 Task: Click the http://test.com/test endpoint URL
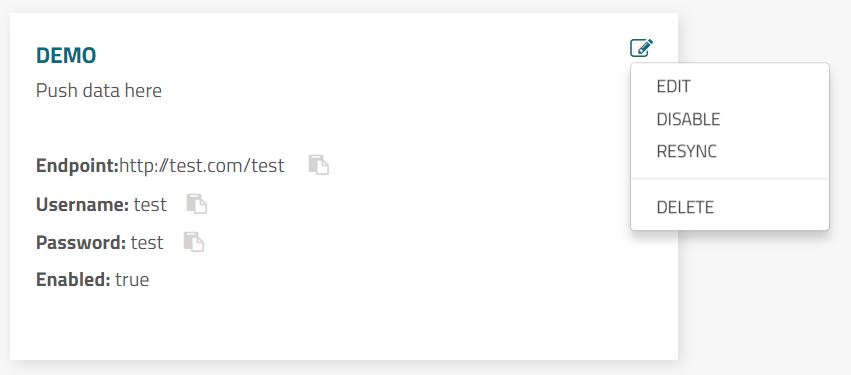[201, 165]
